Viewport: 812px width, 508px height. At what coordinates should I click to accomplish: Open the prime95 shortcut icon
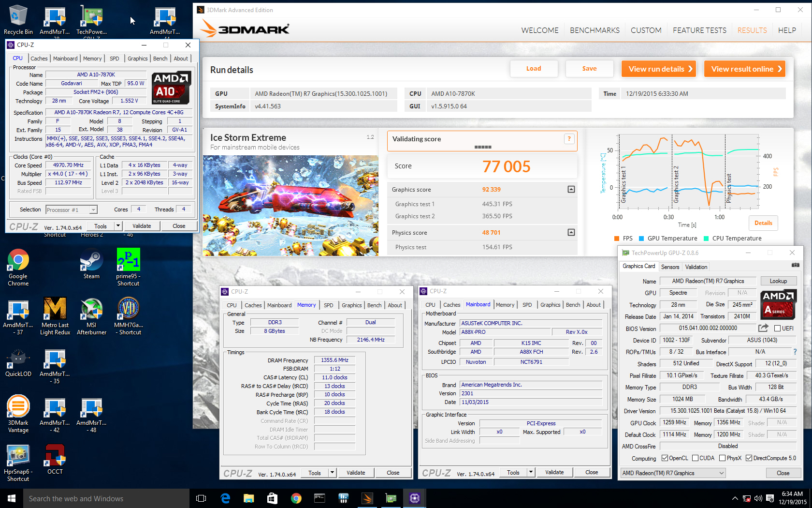tap(128, 268)
